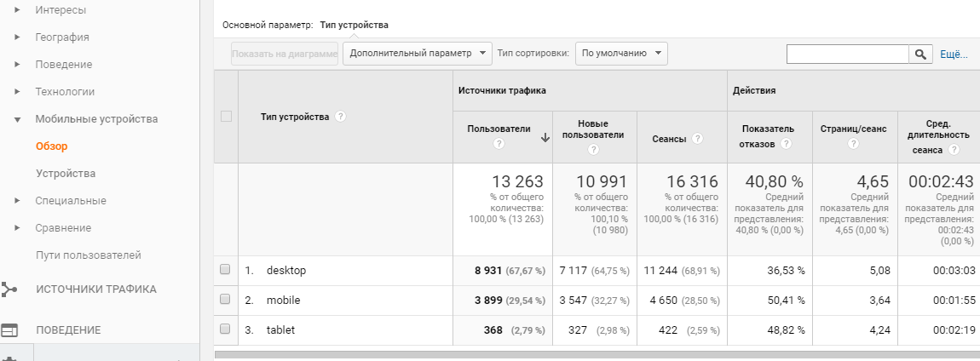Sort by Показатель отказов column header

click(x=768, y=136)
